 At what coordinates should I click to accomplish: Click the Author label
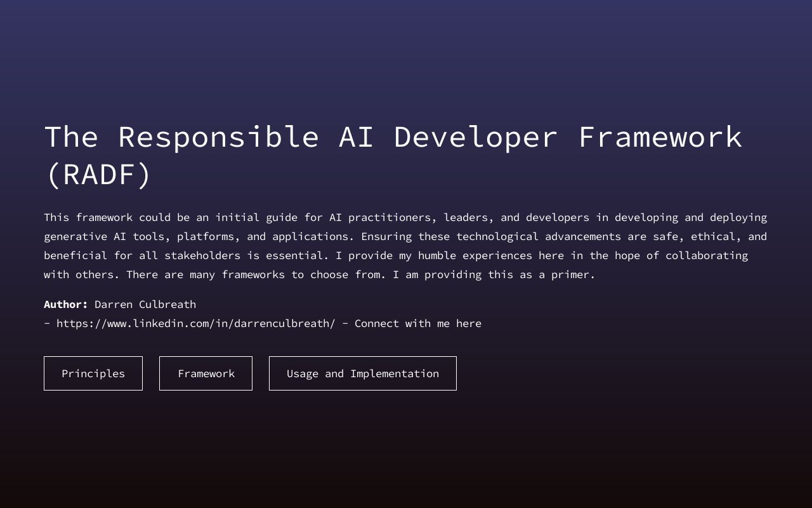pyautogui.click(x=65, y=304)
